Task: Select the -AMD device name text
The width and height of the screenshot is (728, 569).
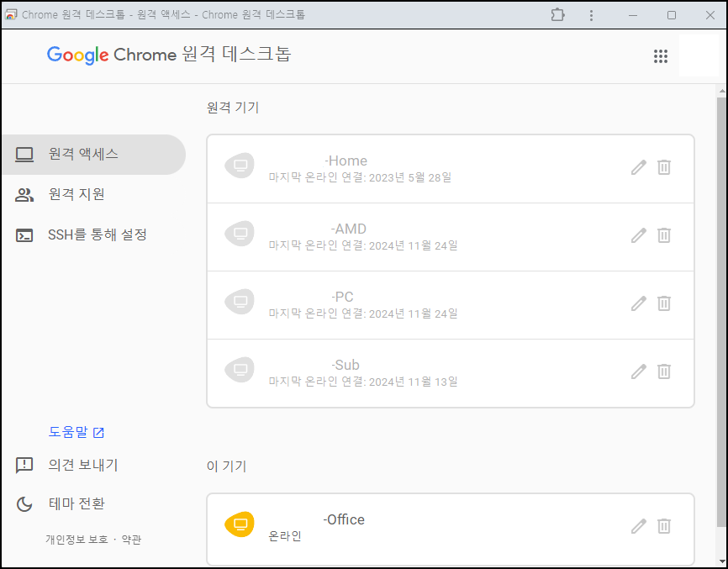Action: (348, 229)
